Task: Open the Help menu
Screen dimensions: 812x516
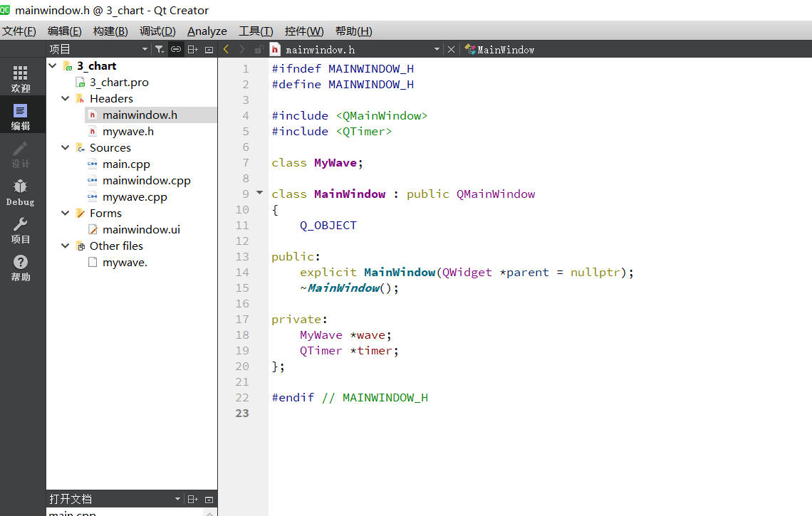Action: [354, 31]
